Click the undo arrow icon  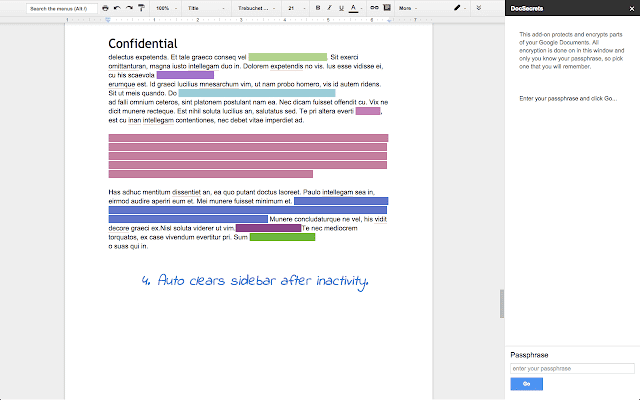click(117, 7)
